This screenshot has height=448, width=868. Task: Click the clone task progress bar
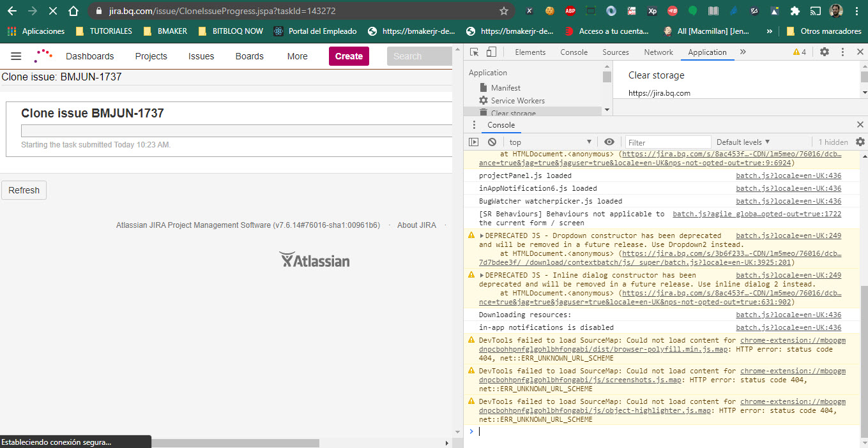pyautogui.click(x=237, y=131)
